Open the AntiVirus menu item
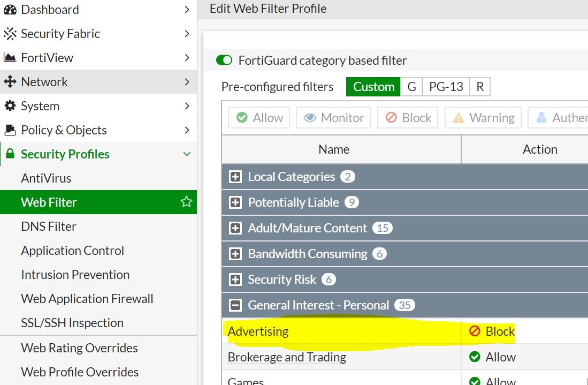 (98, 178)
